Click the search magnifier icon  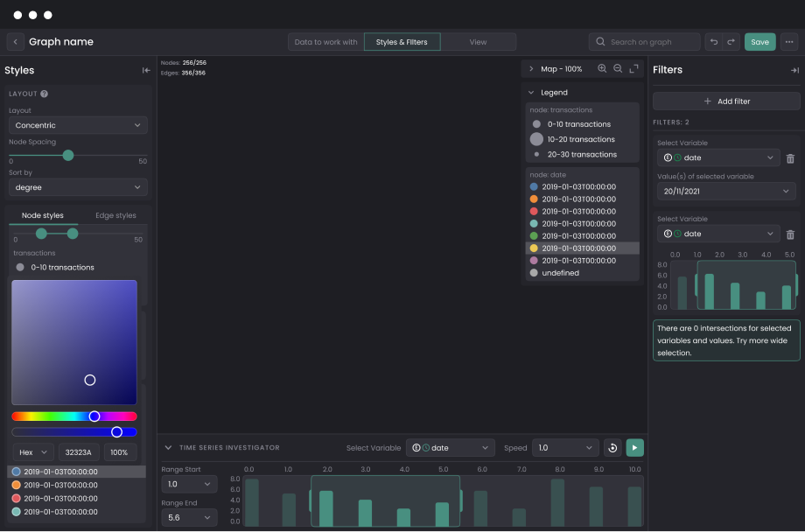coord(600,42)
